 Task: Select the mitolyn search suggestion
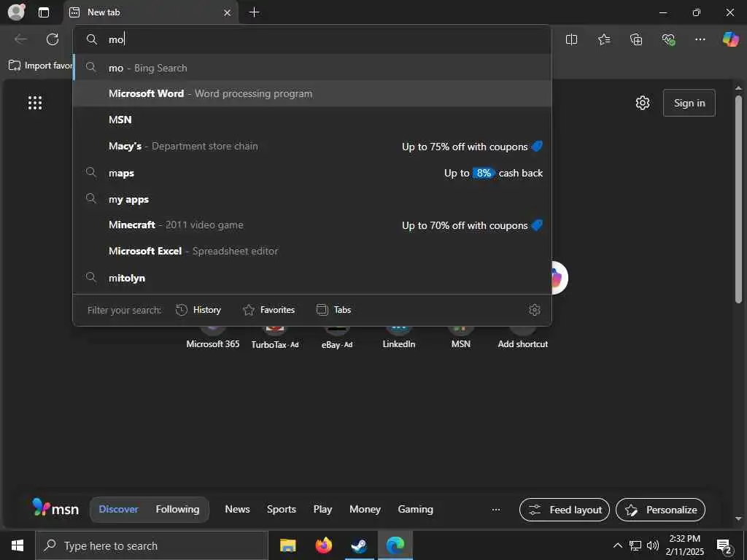coord(312,278)
